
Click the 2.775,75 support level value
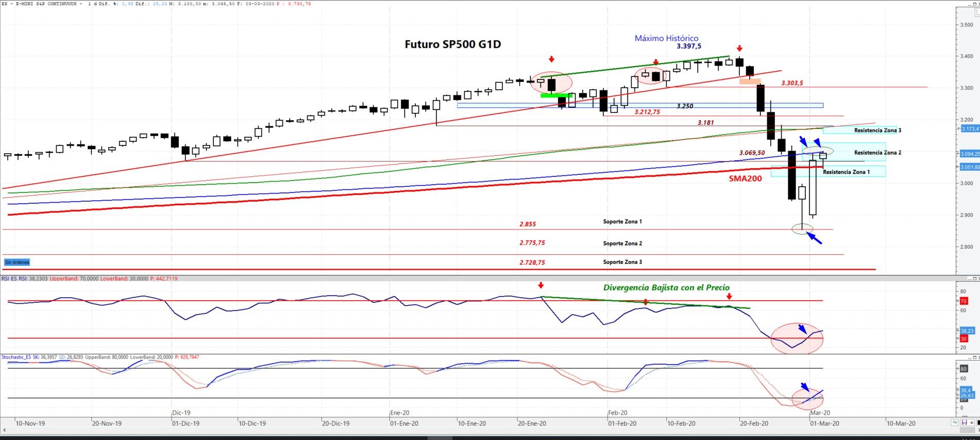532,243
